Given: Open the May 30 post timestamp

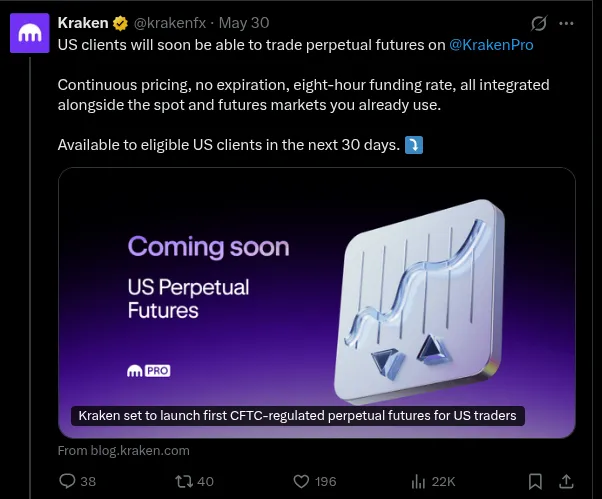Looking at the screenshot, I should click(244, 23).
